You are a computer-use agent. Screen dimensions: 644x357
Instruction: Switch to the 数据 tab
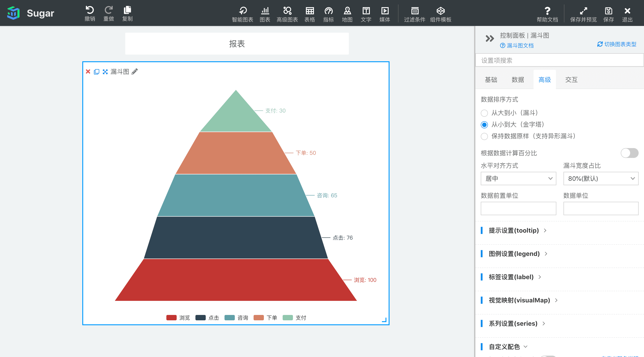[517, 80]
